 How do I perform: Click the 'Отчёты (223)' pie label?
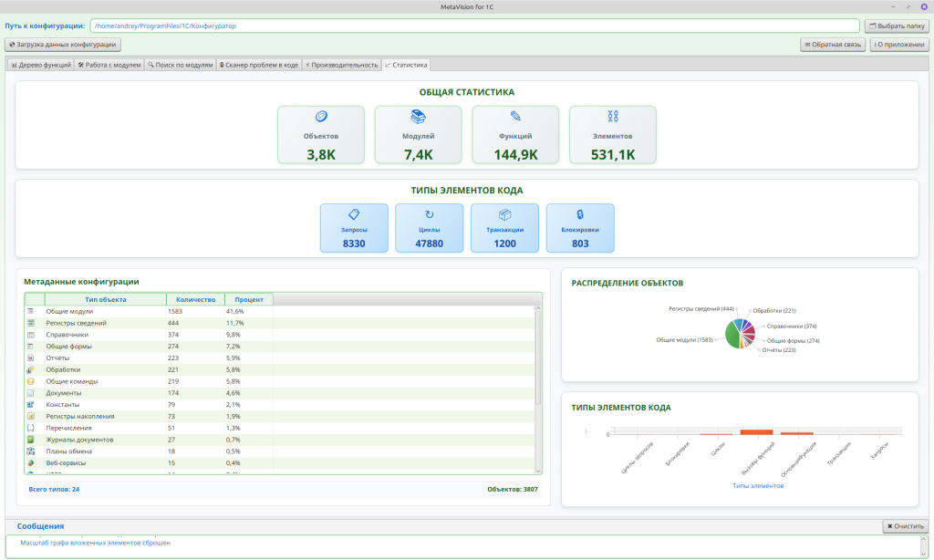pyautogui.click(x=779, y=350)
